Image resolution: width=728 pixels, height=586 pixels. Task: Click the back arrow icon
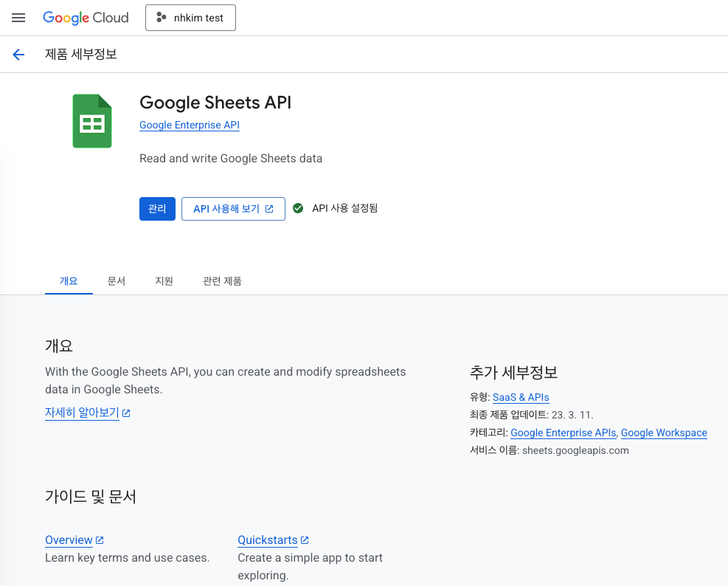(18, 55)
